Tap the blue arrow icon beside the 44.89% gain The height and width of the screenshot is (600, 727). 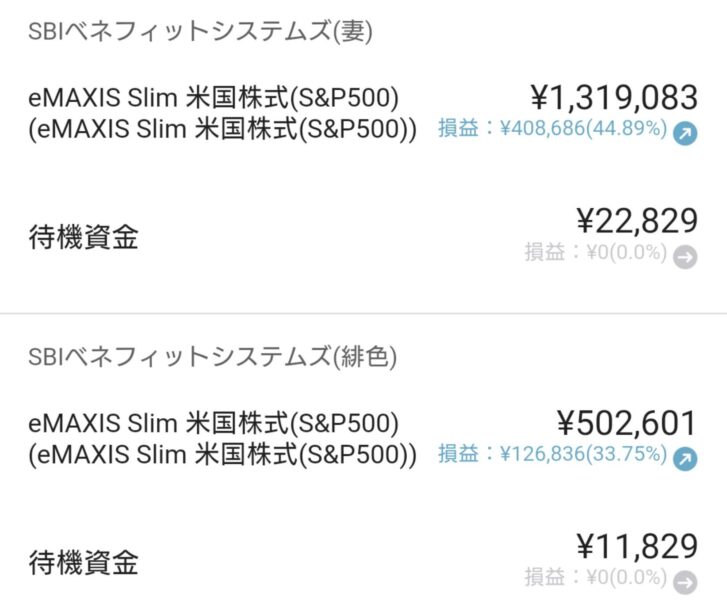[685, 133]
